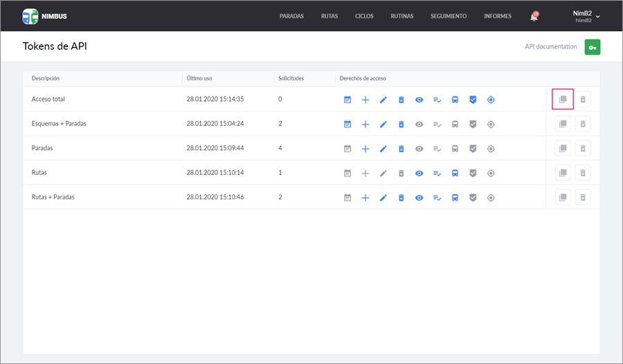Open the notifications bell
This screenshot has height=364, width=623.
point(534,17)
